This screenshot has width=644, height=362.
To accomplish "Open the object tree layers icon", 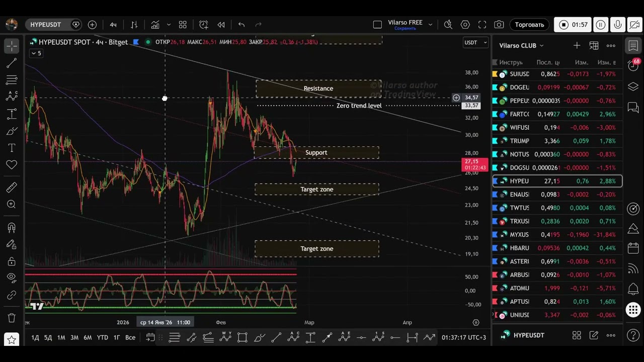I will 633,86.
